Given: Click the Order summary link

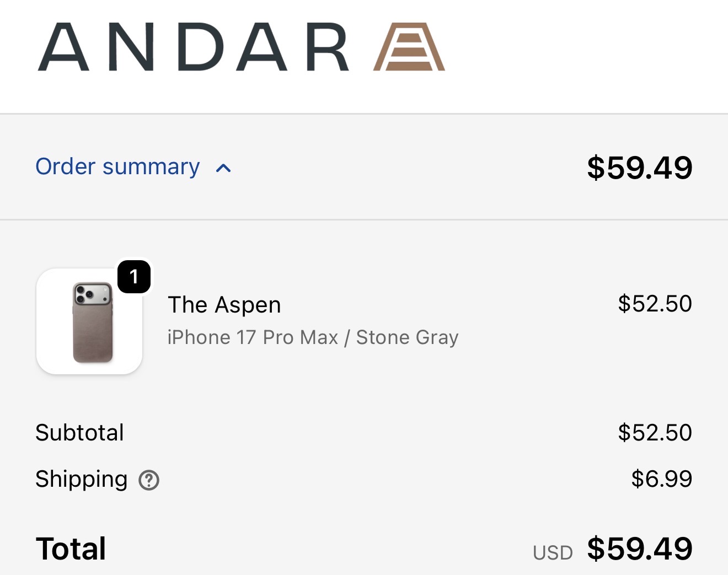Looking at the screenshot, I should 117,166.
